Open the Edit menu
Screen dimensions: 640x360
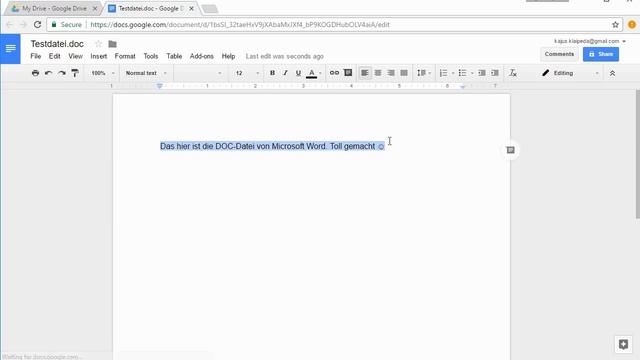click(54, 56)
